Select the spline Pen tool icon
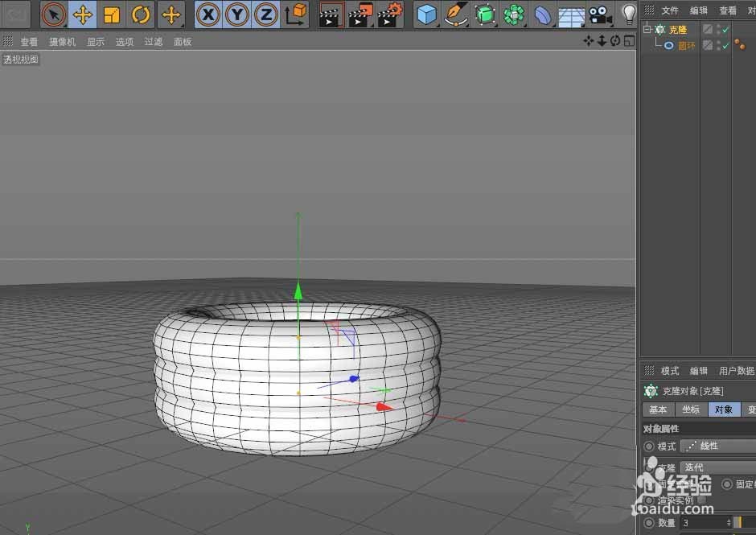Viewport: 756px width, 535px height. tap(455, 14)
